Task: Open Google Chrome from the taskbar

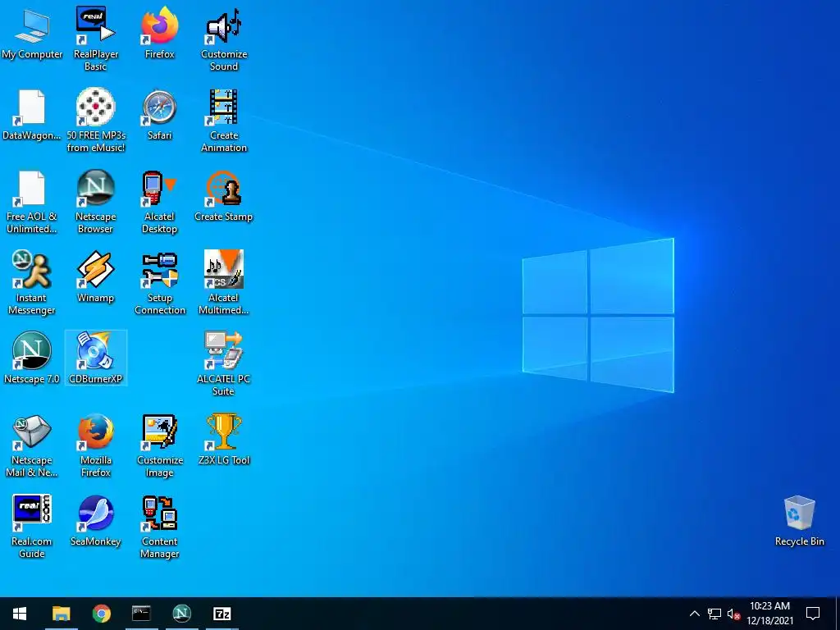Action: (101, 614)
